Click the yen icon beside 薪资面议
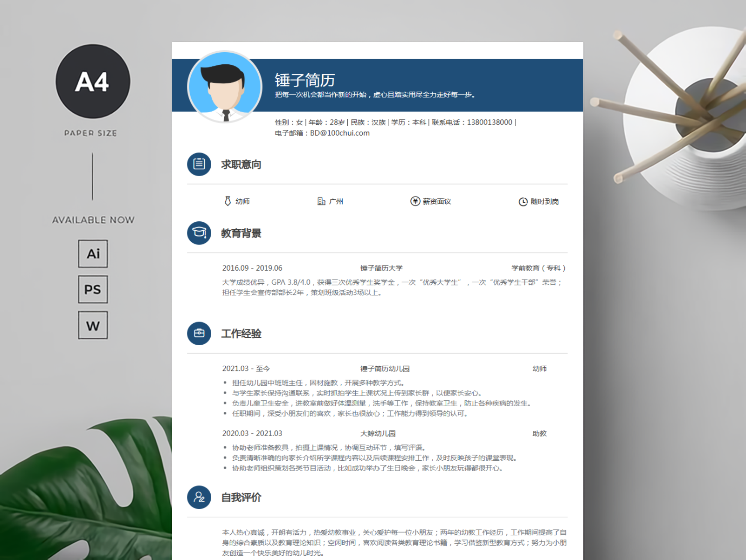Image resolution: width=746 pixels, height=560 pixels. click(x=415, y=201)
